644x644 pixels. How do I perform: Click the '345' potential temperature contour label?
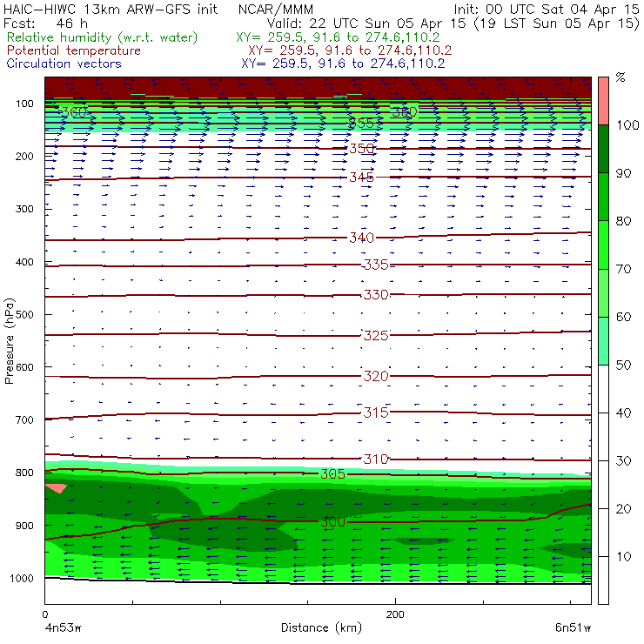pos(361,178)
